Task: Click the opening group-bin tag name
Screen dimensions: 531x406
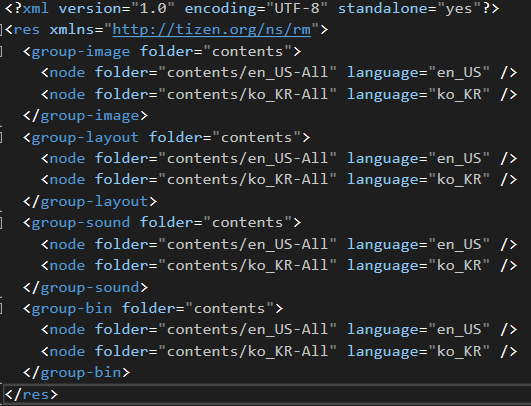Action: (x=71, y=308)
